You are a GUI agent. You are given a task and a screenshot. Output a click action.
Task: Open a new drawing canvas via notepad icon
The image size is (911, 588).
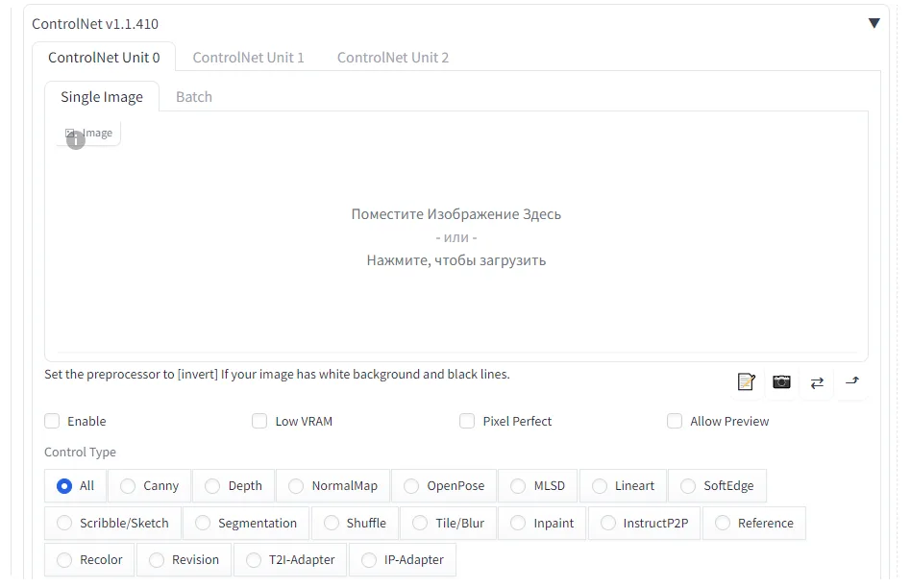pos(746,381)
